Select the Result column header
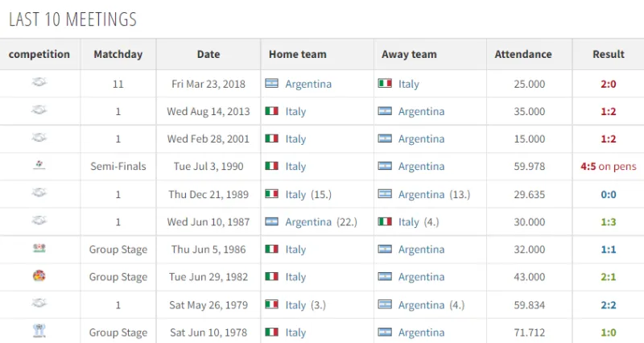The height and width of the screenshot is (343, 644). coord(608,54)
